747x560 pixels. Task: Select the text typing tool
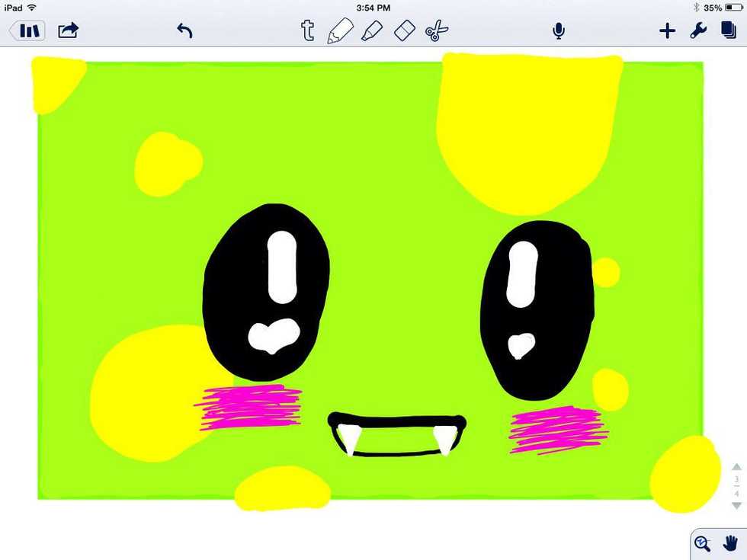pyautogui.click(x=307, y=30)
